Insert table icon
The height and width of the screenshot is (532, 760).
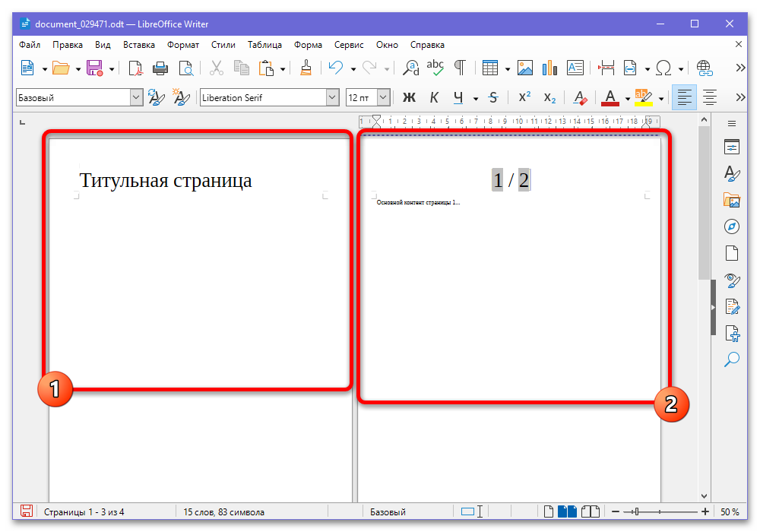point(490,68)
